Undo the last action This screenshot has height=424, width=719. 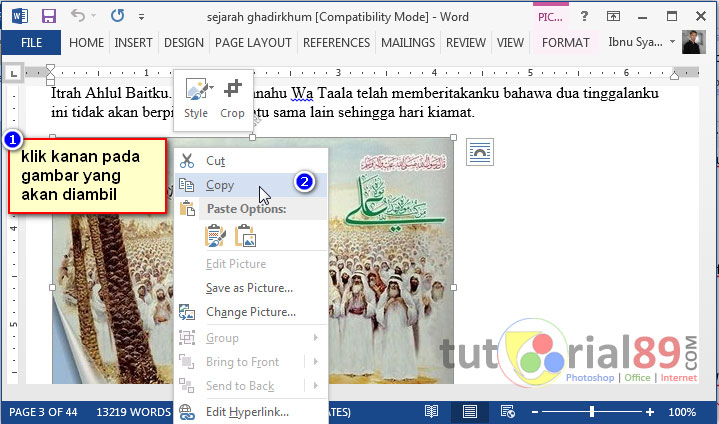pos(78,16)
